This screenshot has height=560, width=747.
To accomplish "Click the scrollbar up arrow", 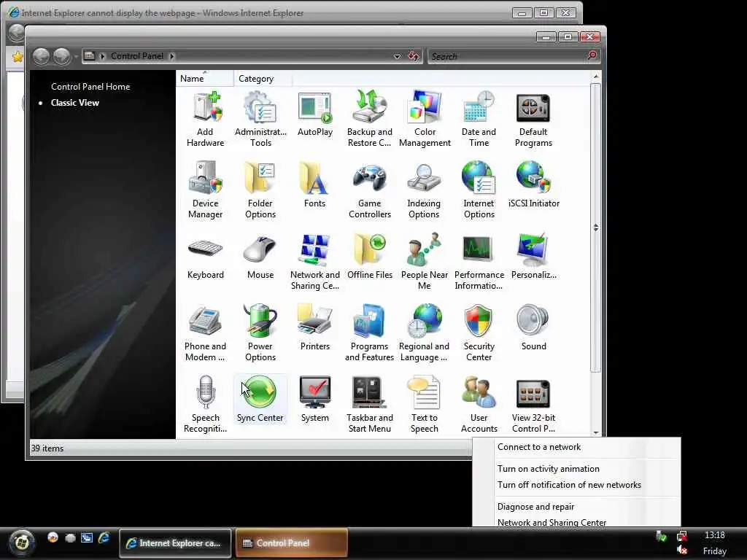I will [x=595, y=76].
